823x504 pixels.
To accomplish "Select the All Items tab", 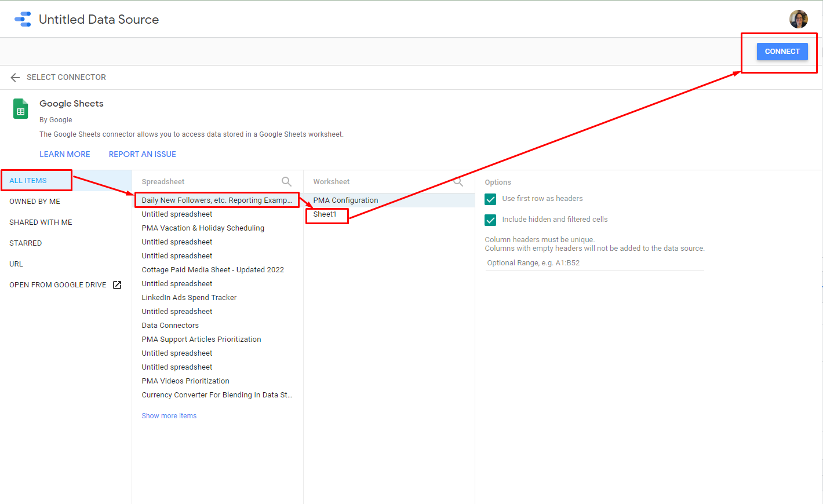I will tap(28, 181).
